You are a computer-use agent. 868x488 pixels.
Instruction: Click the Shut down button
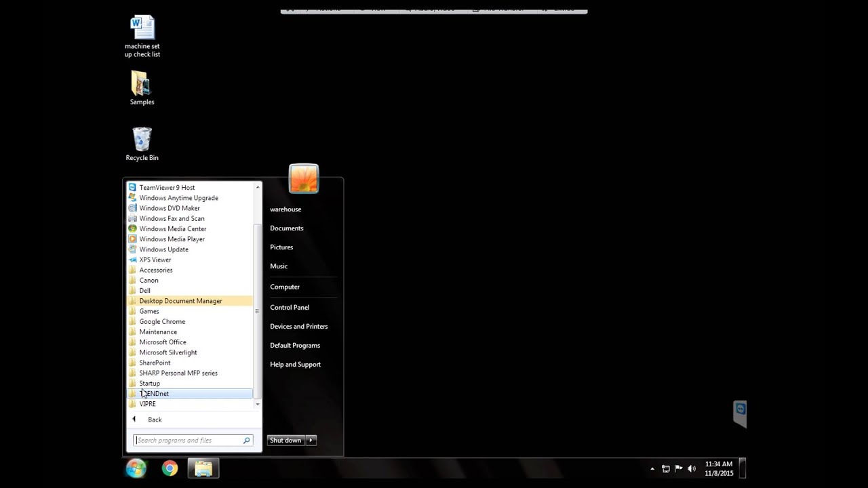point(285,441)
